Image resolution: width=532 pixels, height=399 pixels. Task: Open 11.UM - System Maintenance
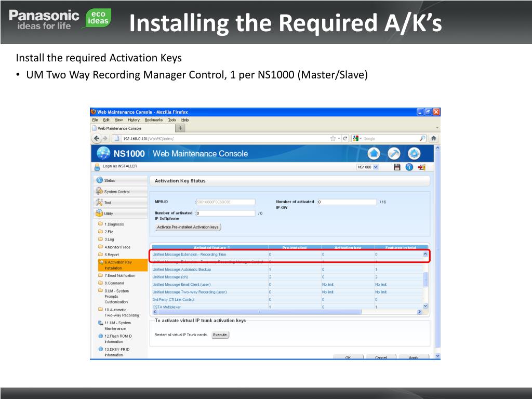coord(117,326)
